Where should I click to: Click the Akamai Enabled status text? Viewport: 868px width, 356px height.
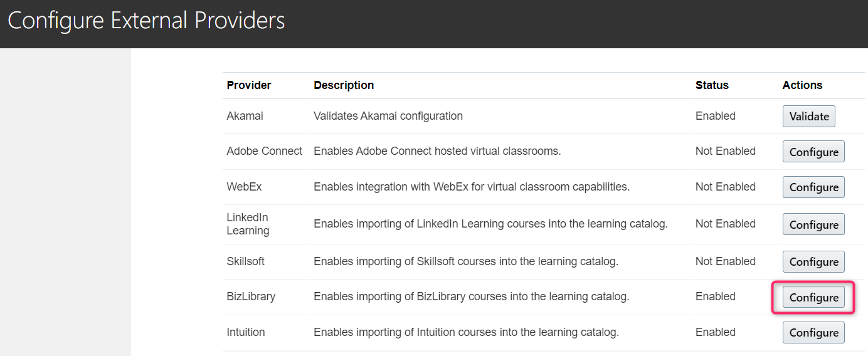(715, 116)
